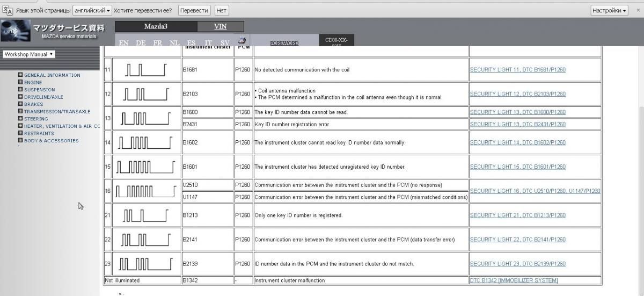The image size is (644, 296).
Task: Expand the BRAKES plus icon
Action: [20, 104]
